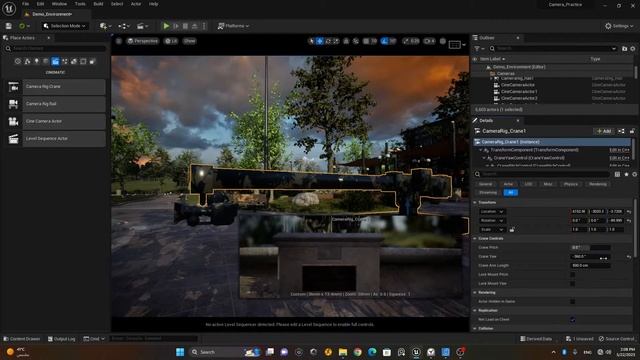Click the Outliner filter funnel icon
Screen dimensions: 640x360
478,48
